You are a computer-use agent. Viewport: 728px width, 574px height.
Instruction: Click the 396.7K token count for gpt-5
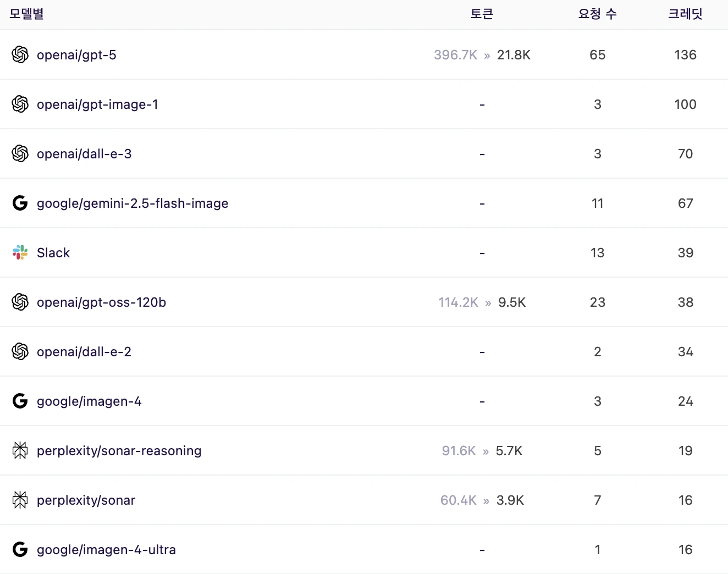click(455, 55)
